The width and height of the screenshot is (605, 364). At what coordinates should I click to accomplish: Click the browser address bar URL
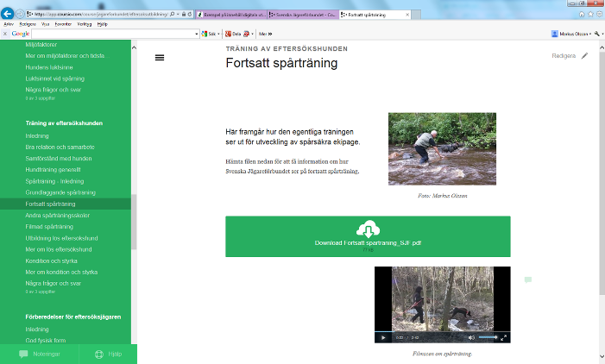(101, 14)
